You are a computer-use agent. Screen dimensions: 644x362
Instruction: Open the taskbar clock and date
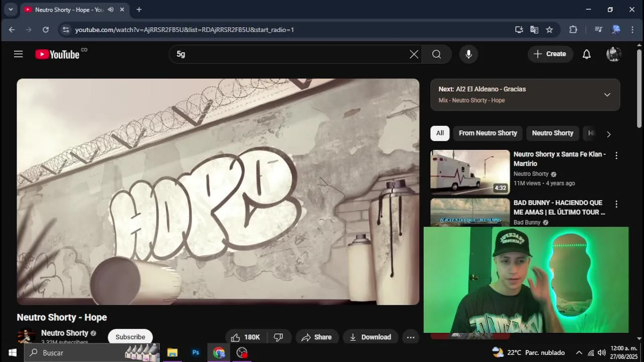coord(624,352)
